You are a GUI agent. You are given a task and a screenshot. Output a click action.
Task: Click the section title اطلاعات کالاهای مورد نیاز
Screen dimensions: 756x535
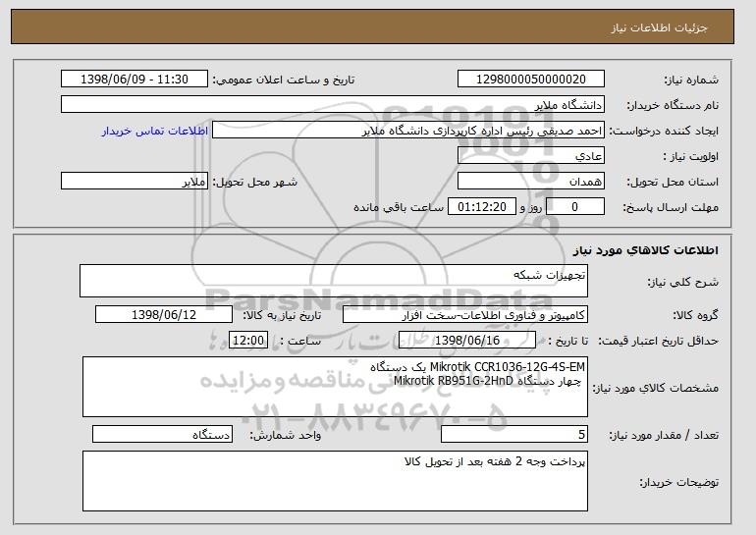coord(646,249)
